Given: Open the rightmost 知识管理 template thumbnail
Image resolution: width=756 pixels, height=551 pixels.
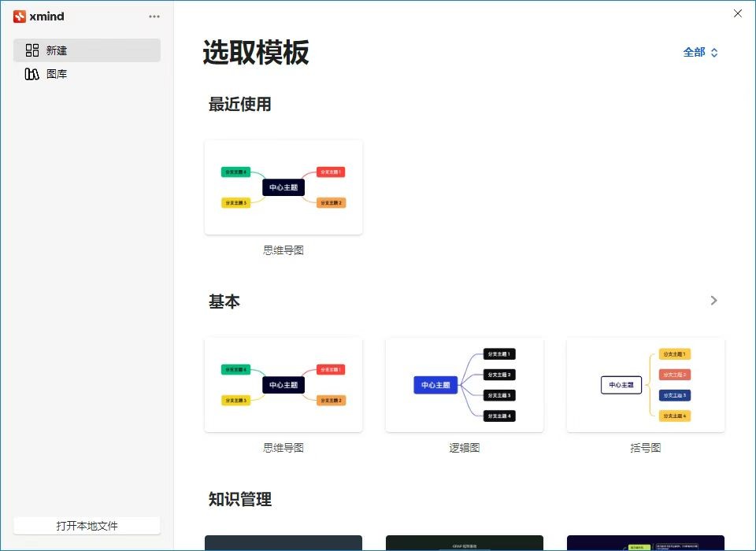Looking at the screenshot, I should point(646,543).
